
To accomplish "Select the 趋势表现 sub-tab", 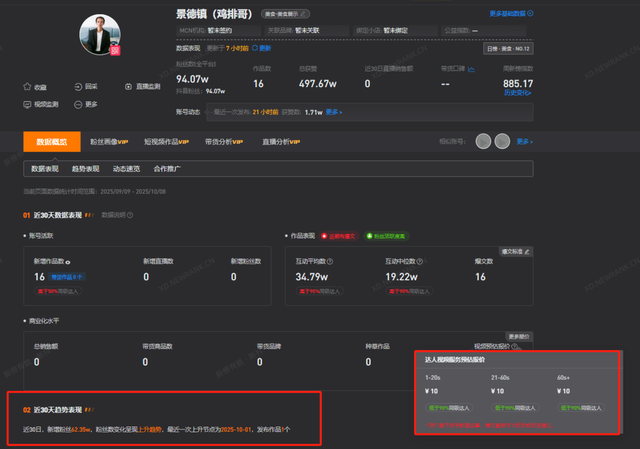I will coord(86,169).
